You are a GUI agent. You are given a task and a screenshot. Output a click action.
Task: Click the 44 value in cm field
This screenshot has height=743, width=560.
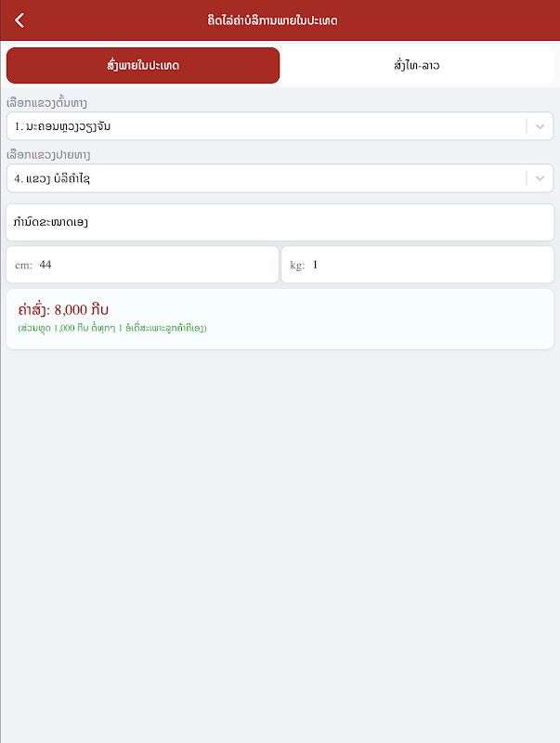[46, 265]
